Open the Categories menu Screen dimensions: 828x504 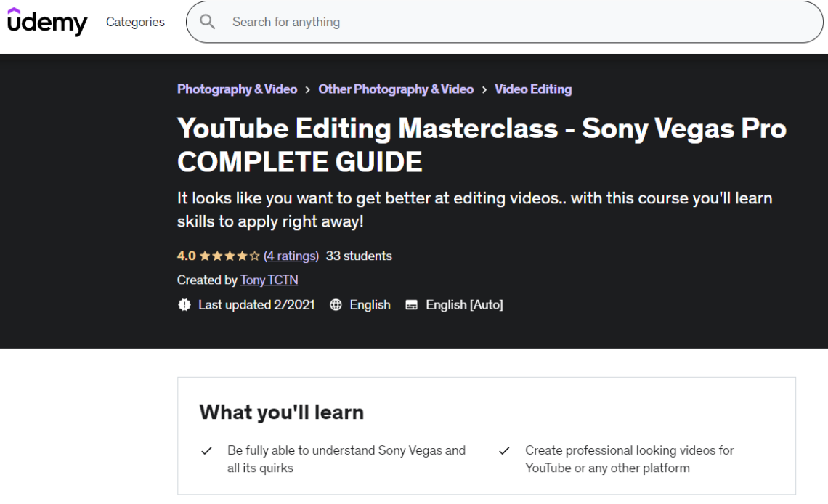point(136,22)
